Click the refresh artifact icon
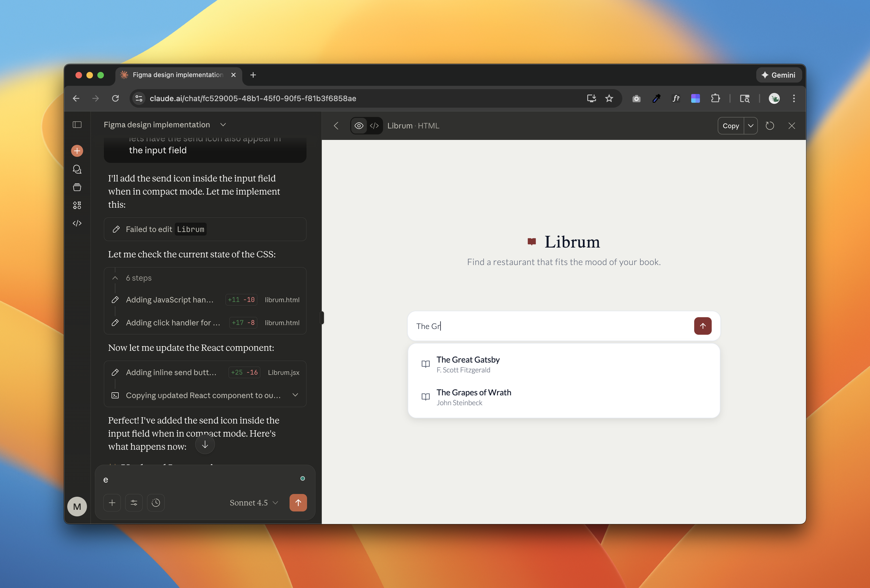870x588 pixels. tap(770, 126)
